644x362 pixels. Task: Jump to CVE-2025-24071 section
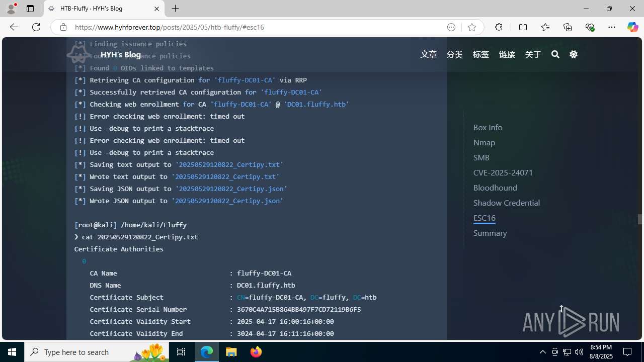tap(503, 172)
